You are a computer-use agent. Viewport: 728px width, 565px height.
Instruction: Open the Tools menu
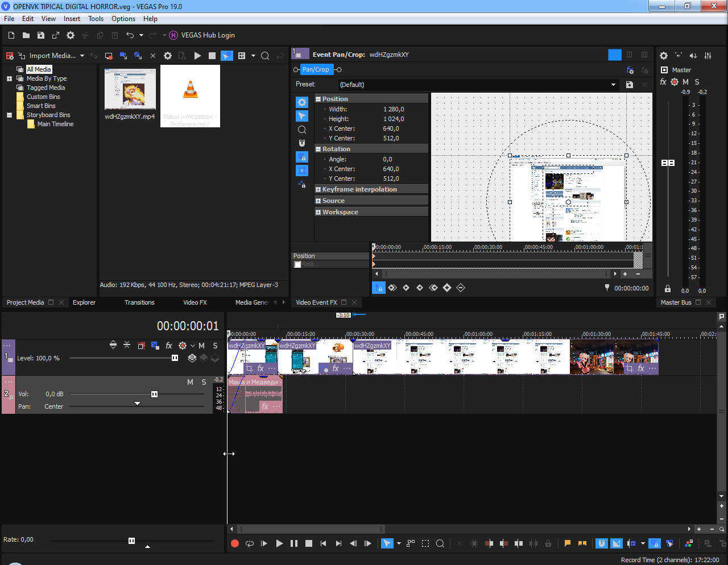click(96, 19)
